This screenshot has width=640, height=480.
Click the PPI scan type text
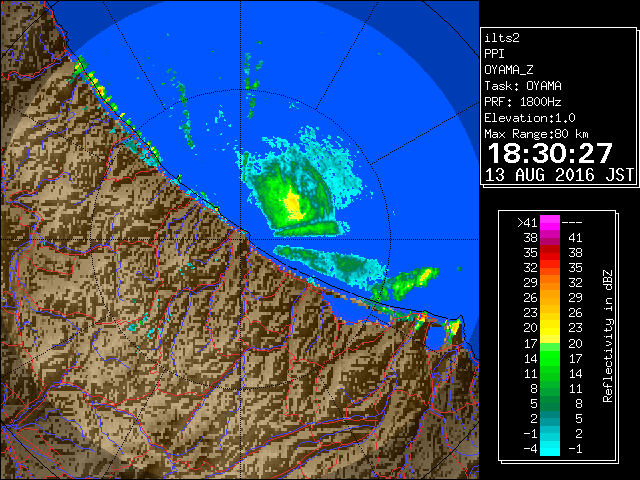tap(494, 54)
